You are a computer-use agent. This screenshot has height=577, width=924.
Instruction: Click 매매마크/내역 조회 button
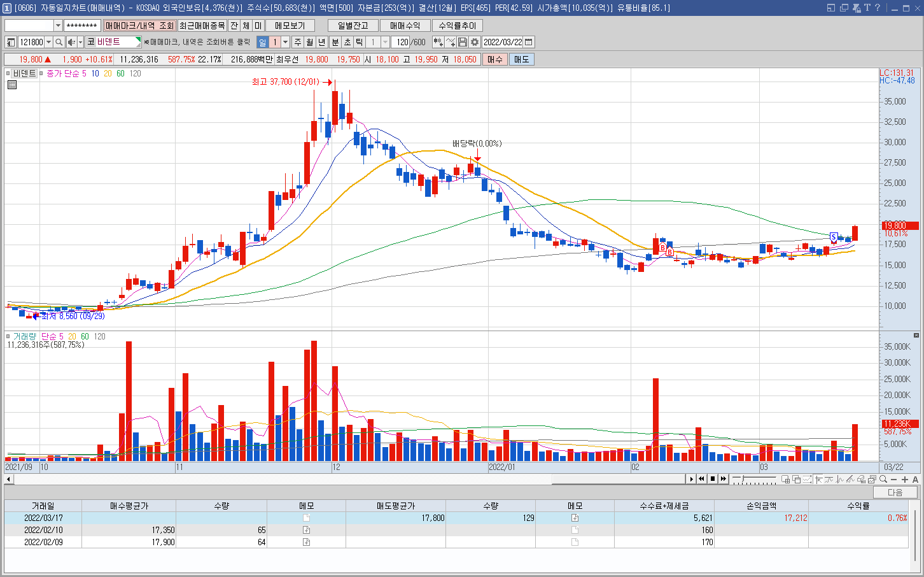click(x=139, y=25)
